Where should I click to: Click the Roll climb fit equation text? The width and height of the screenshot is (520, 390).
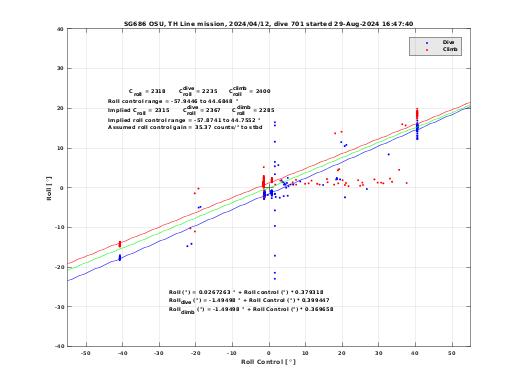click(251, 310)
